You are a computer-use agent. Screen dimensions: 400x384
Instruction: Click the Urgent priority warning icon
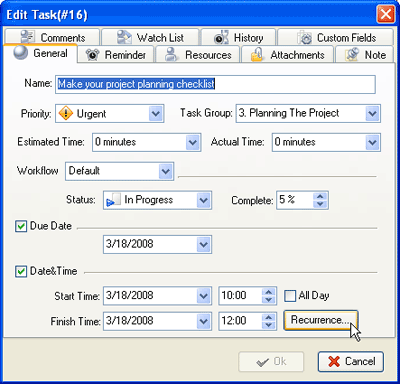66,114
